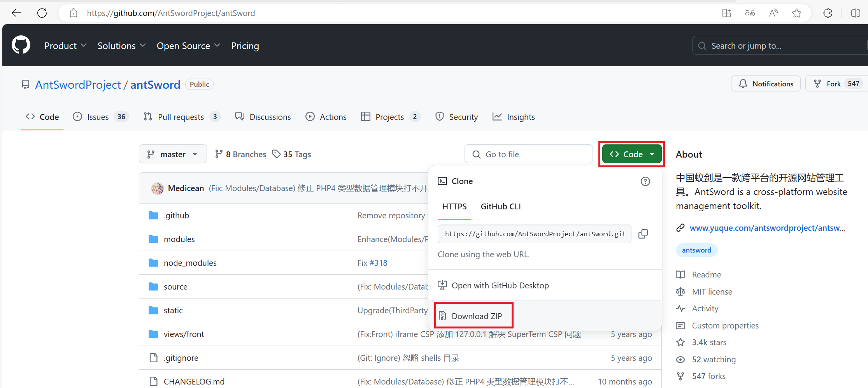Click the antsword topic tag
The image size is (868, 388).
(x=696, y=250)
